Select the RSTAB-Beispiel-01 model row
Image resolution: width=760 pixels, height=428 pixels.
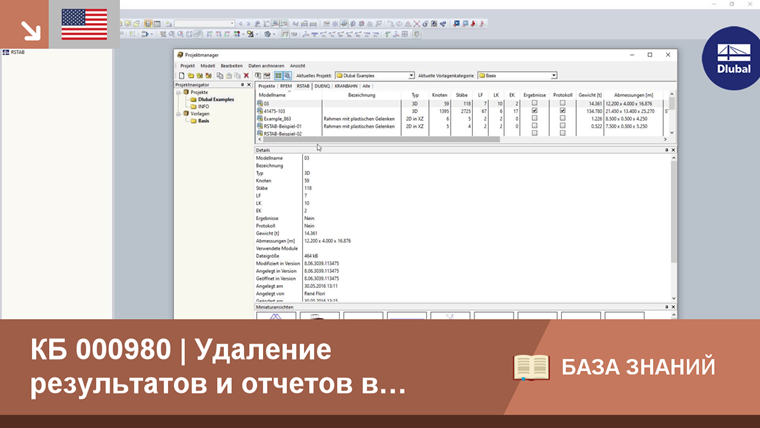coord(459,126)
